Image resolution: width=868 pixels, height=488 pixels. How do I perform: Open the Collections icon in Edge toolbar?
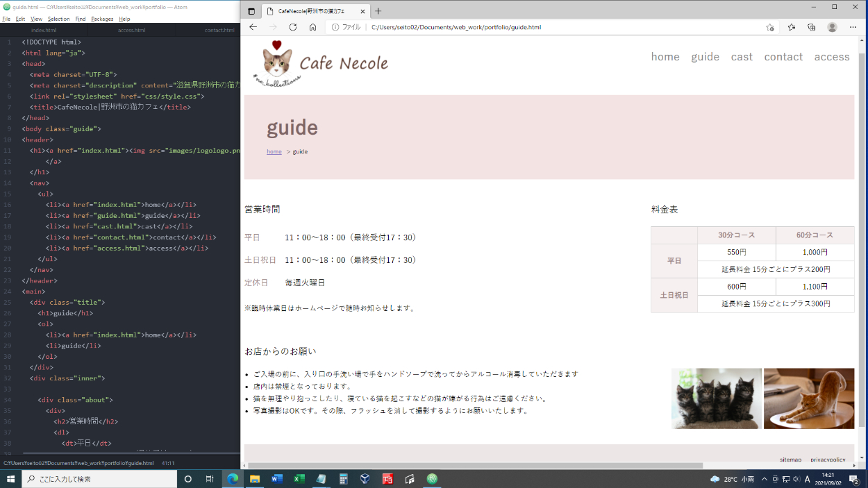pyautogui.click(x=811, y=27)
